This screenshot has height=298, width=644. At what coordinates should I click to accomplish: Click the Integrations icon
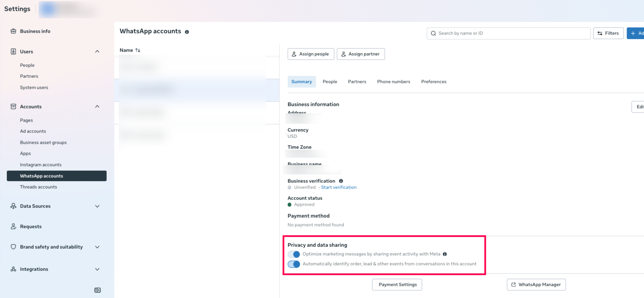coord(13,269)
